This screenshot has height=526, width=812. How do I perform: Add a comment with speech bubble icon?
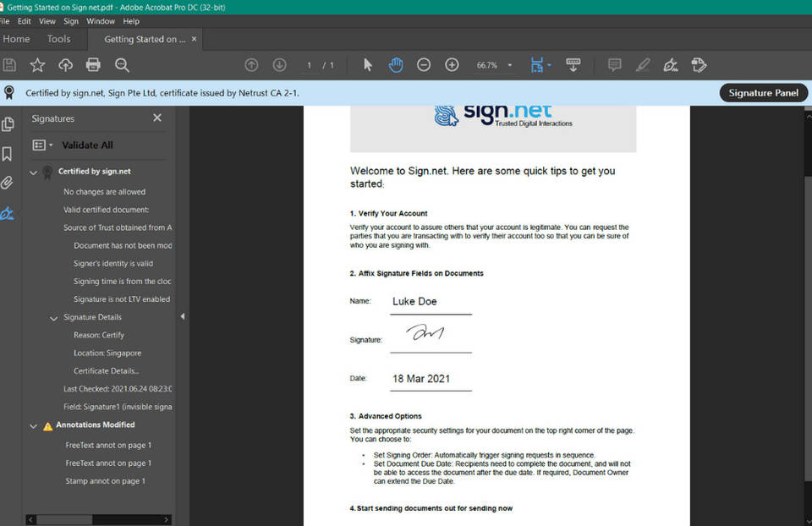pyautogui.click(x=615, y=65)
